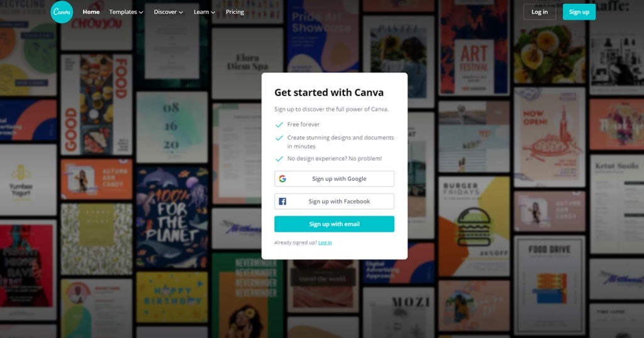
Task: Open the Burger Fridays template thumbnail
Action: 474,226
